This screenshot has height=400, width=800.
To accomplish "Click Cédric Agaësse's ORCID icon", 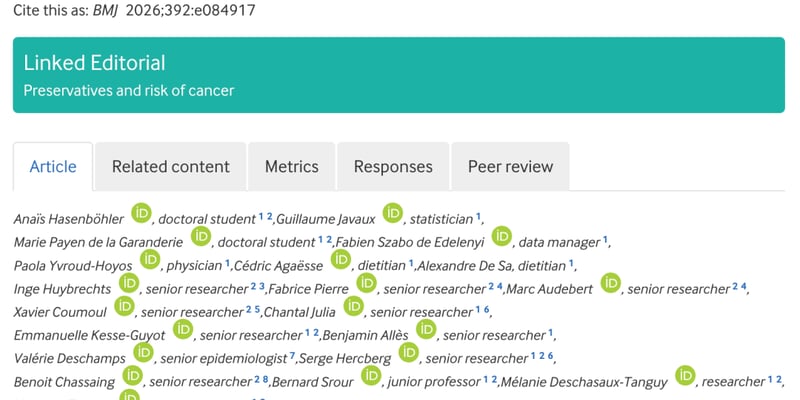I will [341, 260].
